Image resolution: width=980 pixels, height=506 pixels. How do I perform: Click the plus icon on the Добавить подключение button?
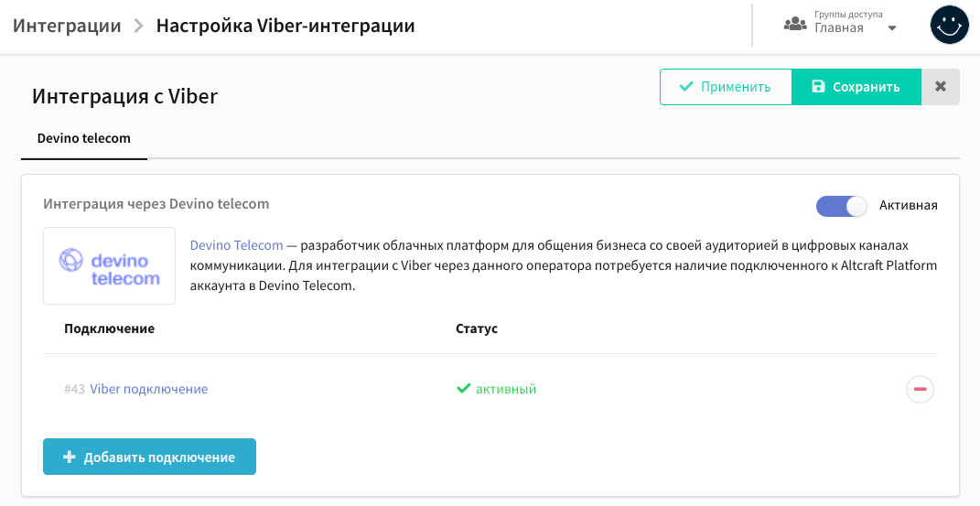point(70,458)
